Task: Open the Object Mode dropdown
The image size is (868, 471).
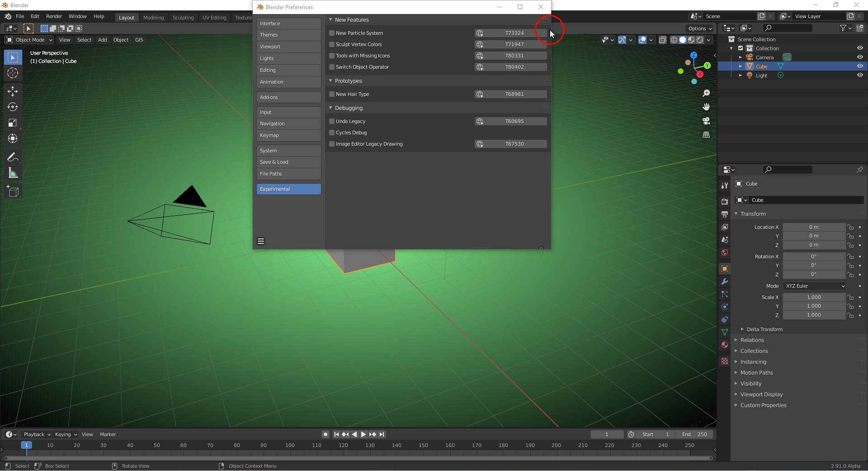Action: pyautogui.click(x=29, y=40)
